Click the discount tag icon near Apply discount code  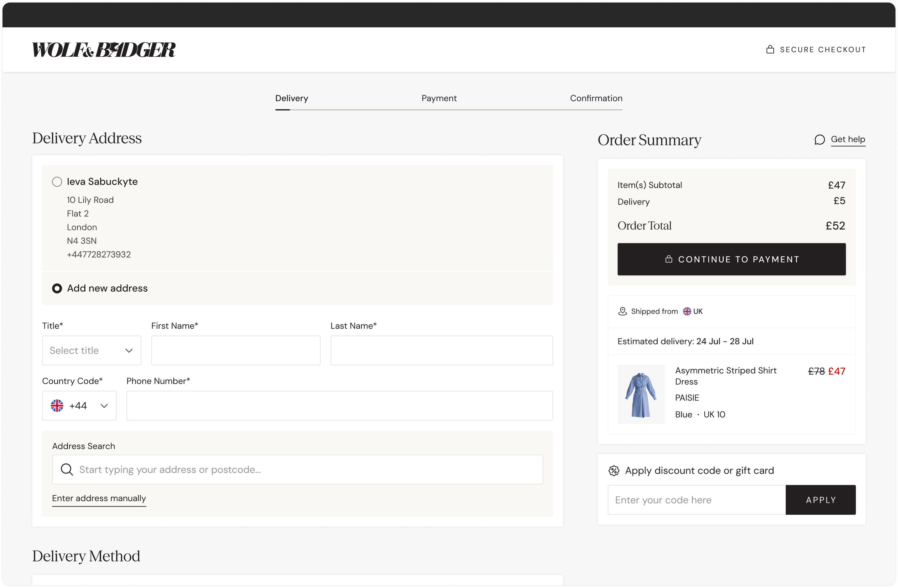(x=614, y=470)
